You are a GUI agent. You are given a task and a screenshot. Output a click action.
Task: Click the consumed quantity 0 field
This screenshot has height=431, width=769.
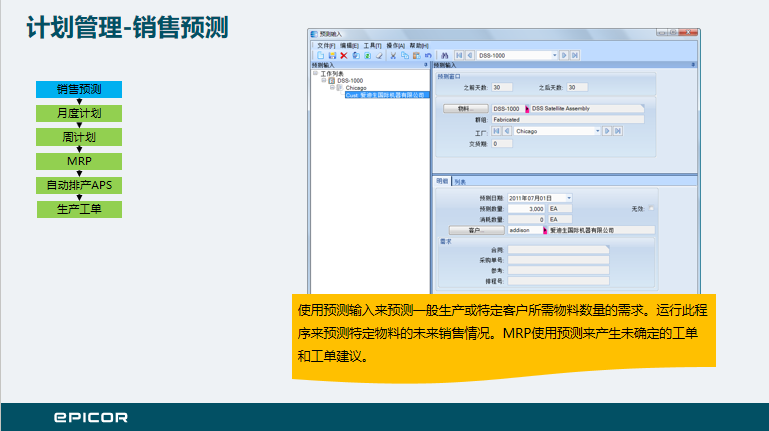pos(526,219)
